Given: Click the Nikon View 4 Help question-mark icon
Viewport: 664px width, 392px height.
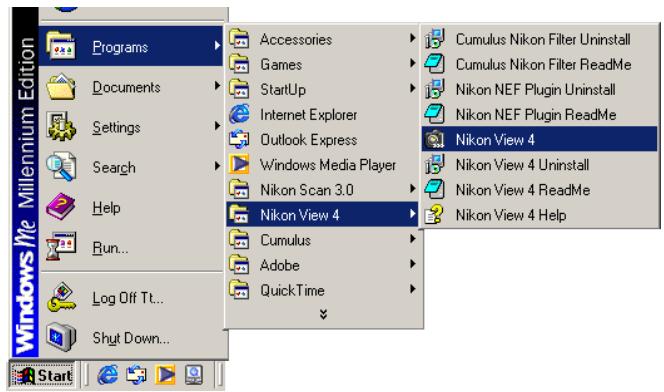Looking at the screenshot, I should [434, 215].
